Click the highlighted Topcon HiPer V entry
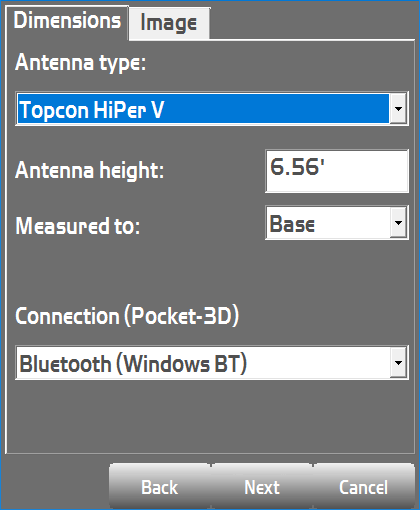The image size is (420, 510). pyautogui.click(x=203, y=109)
